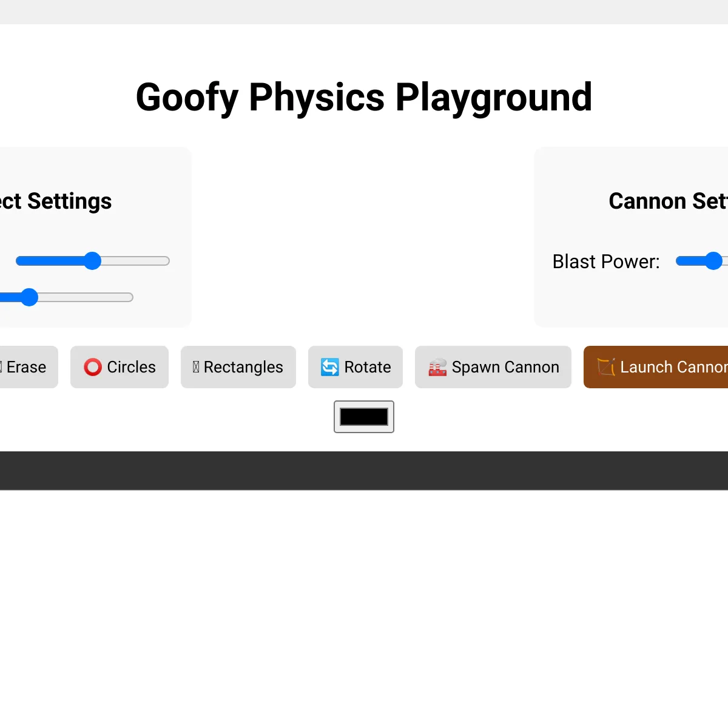Screen dimensions: 728x728
Task: Click the Blast Power label
Action: click(606, 261)
